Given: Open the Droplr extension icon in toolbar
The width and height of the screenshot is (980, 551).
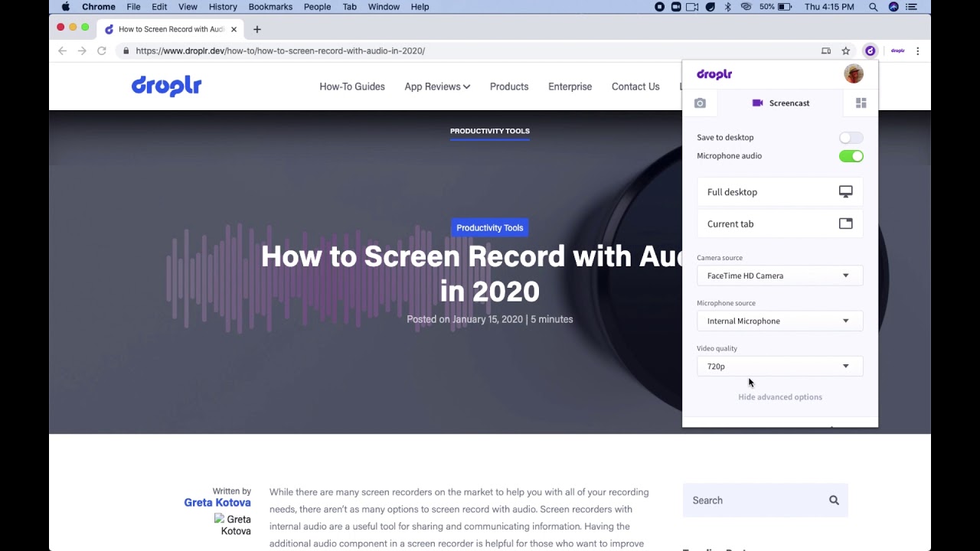Looking at the screenshot, I should [x=870, y=51].
